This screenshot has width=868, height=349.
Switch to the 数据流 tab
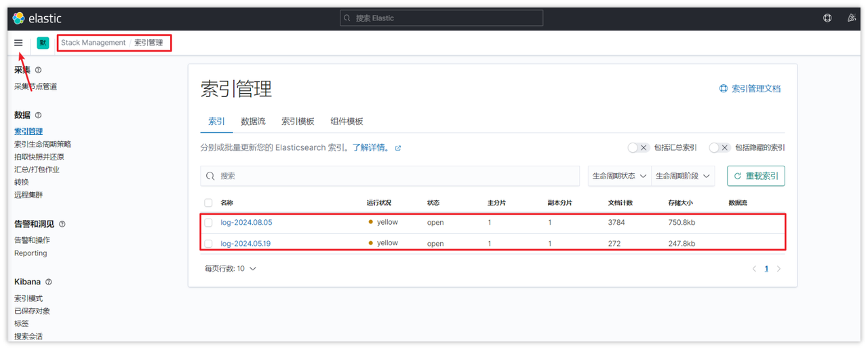253,122
